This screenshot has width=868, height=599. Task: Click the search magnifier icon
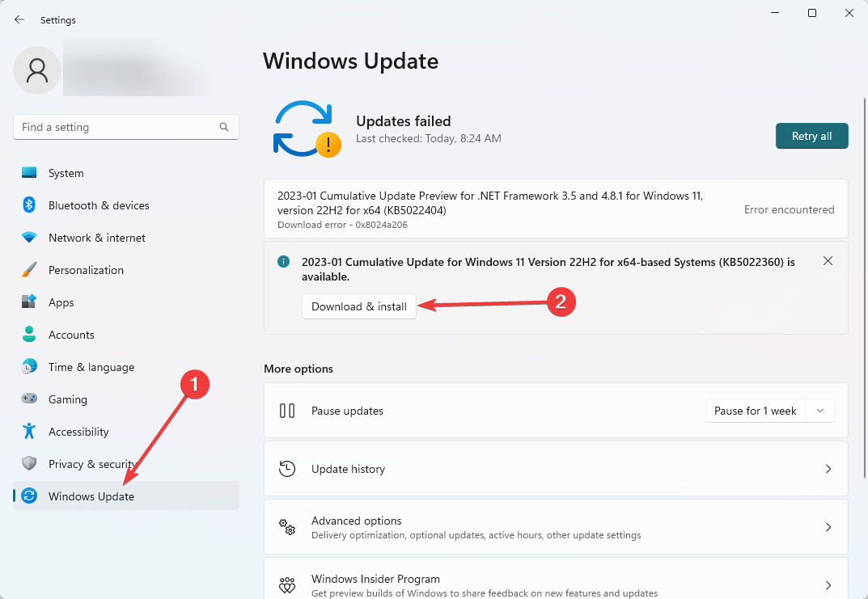[x=223, y=127]
